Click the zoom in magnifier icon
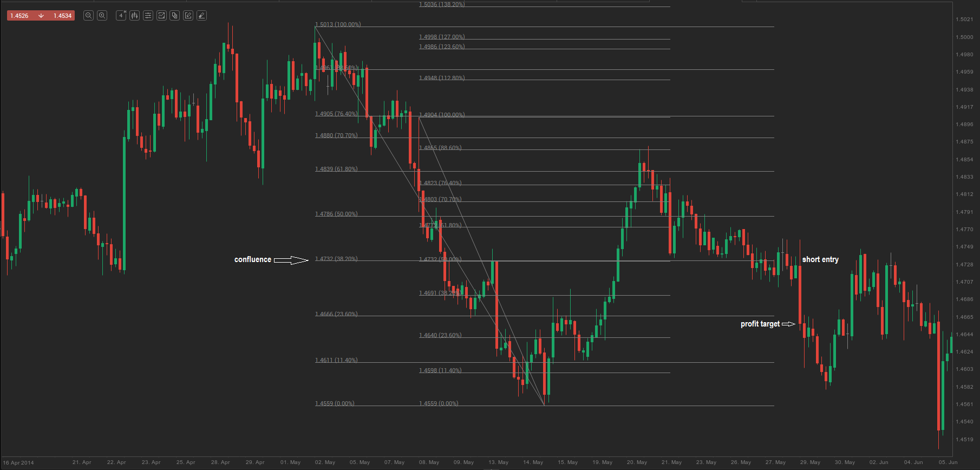This screenshot has height=470, width=980. [x=102, y=16]
